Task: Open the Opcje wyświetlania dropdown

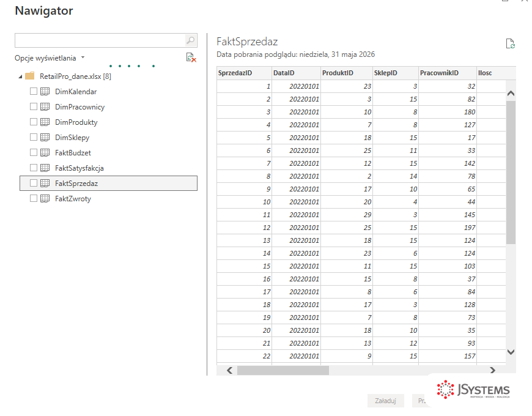Action: click(50, 58)
